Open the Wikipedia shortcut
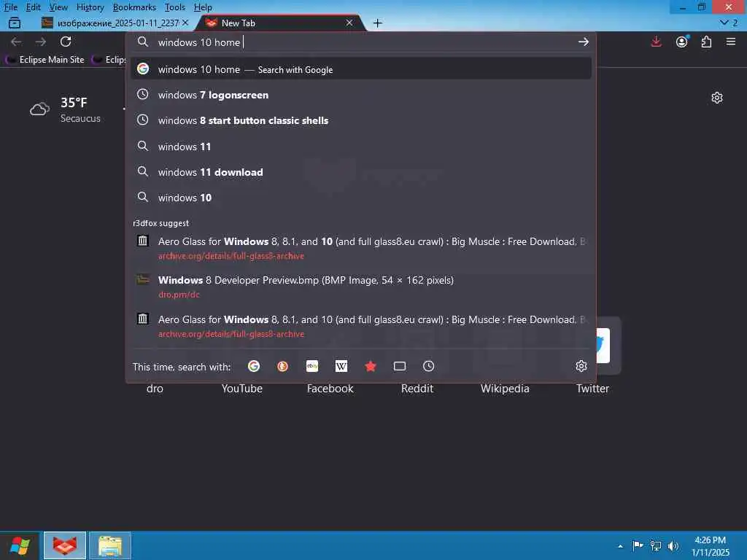The width and height of the screenshot is (747, 560). (x=505, y=389)
